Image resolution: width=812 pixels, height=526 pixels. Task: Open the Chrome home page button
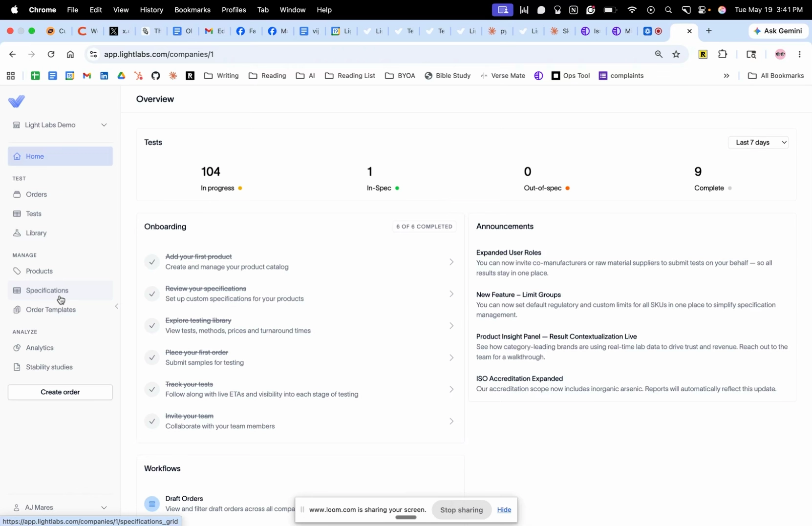tap(70, 54)
